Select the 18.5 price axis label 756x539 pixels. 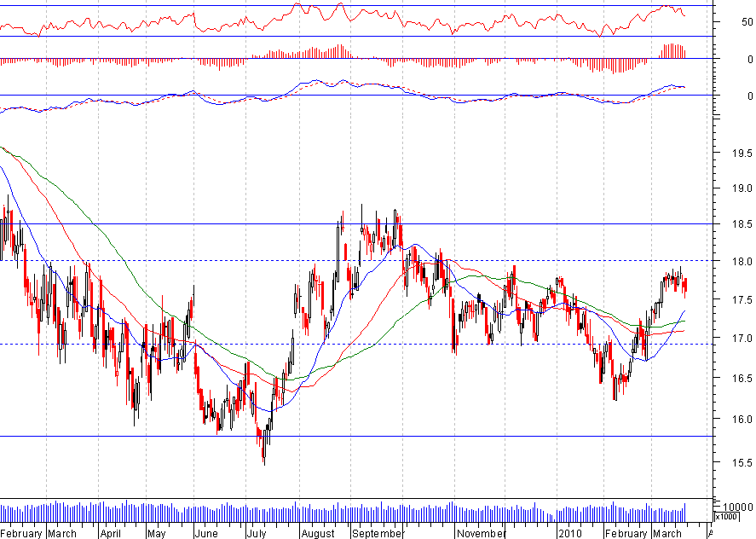tap(742, 224)
